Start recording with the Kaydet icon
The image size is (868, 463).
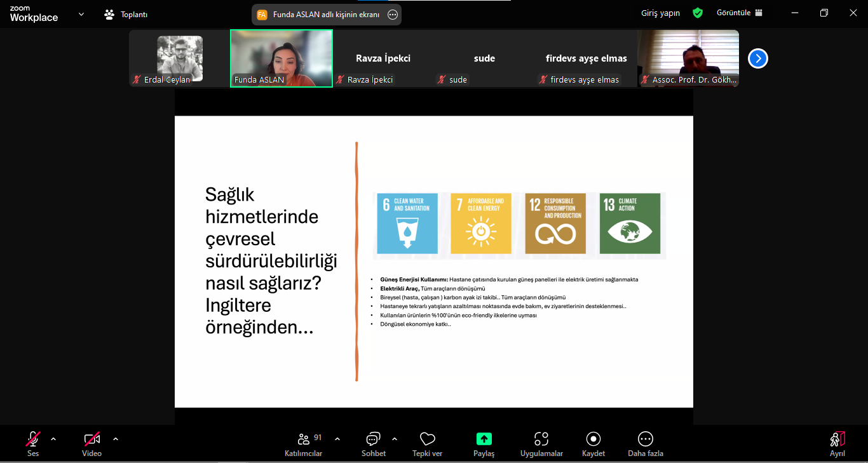[593, 439]
